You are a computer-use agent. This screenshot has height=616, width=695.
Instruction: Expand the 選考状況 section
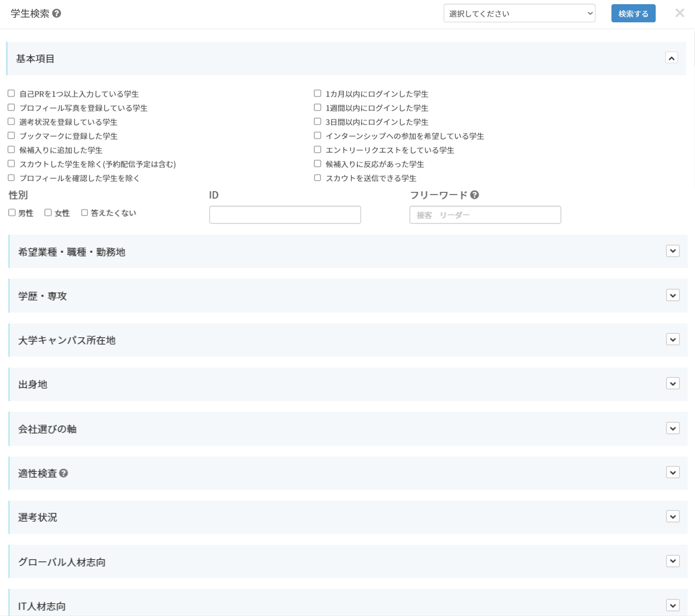coord(673,517)
